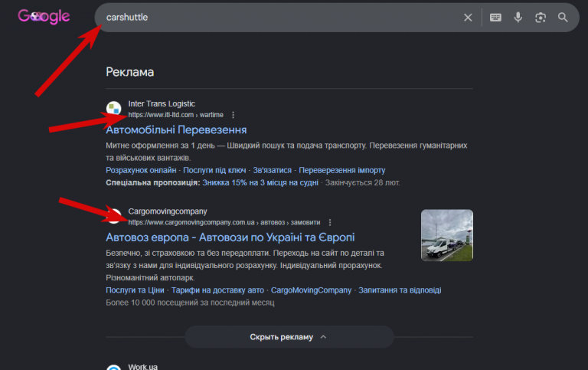
Task: Open 'Послуги та Ціни' sitelink
Action: [x=135, y=290]
